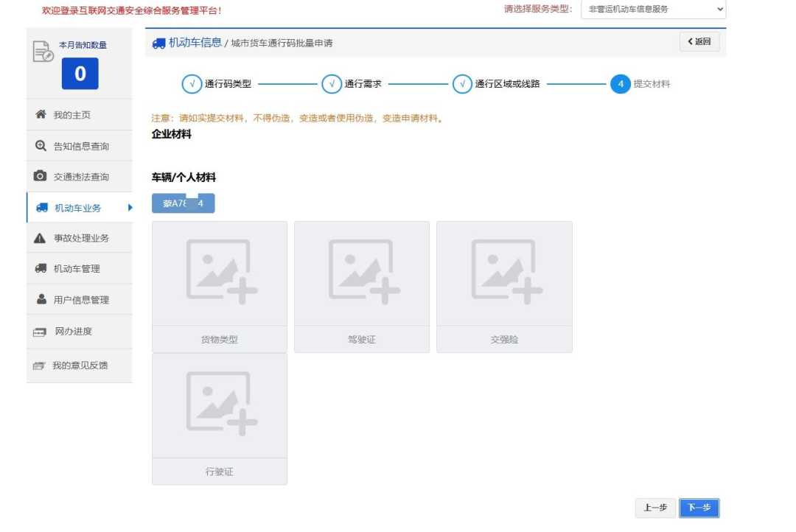Image resolution: width=796 pixels, height=532 pixels.
Task: Select the 机动车业务 sidebar menu item
Action: tap(77, 208)
